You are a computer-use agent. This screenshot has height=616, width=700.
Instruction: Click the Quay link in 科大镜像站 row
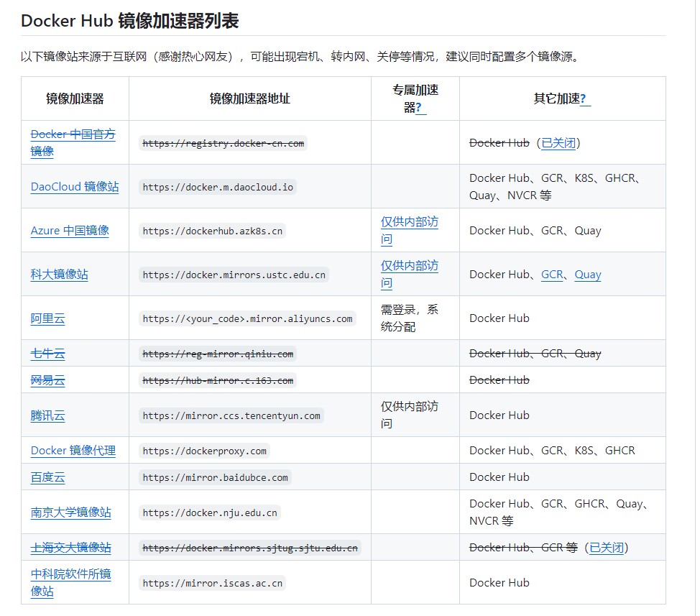tap(587, 275)
